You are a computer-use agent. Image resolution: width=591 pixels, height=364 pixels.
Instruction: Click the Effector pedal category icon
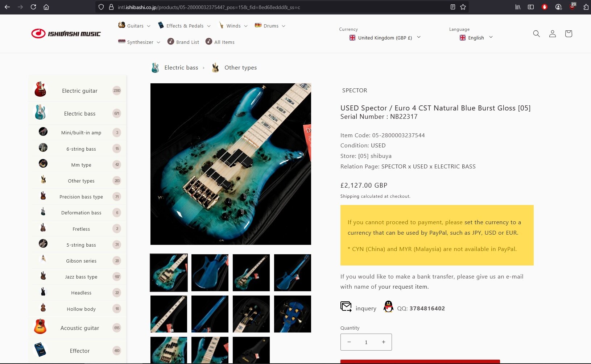(40, 350)
